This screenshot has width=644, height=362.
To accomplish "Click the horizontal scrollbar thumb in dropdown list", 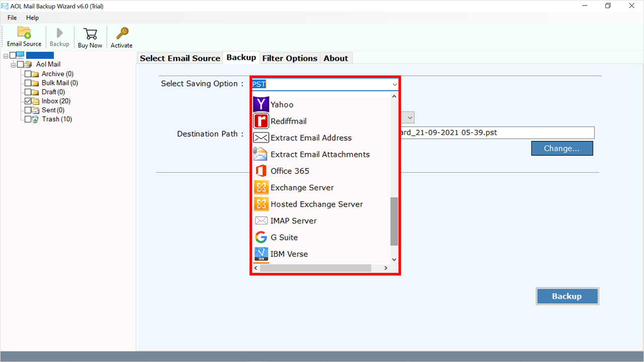I will click(x=316, y=268).
